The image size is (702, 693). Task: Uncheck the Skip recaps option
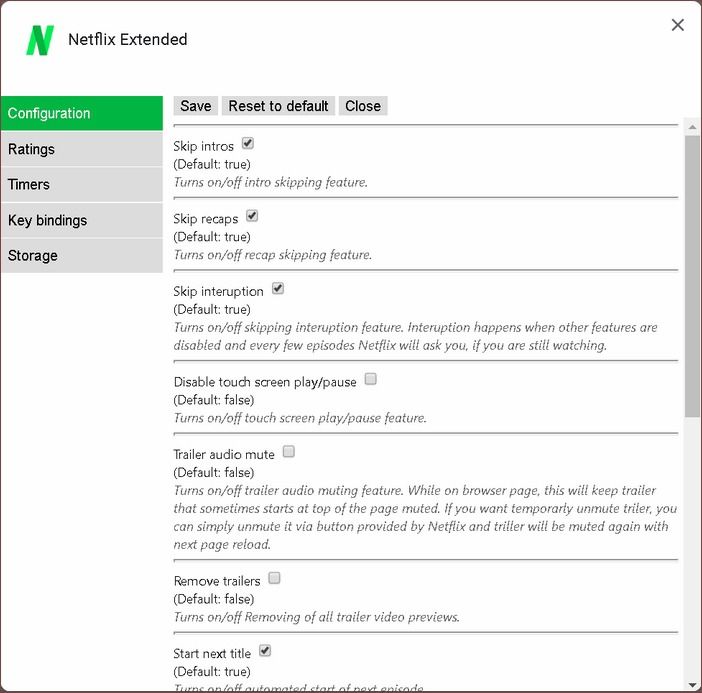point(252,216)
